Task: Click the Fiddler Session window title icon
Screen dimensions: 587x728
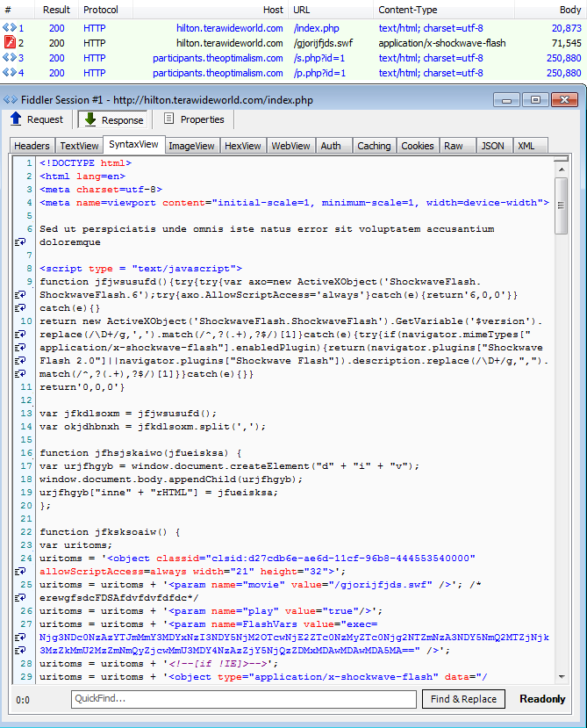Action: click(11, 100)
